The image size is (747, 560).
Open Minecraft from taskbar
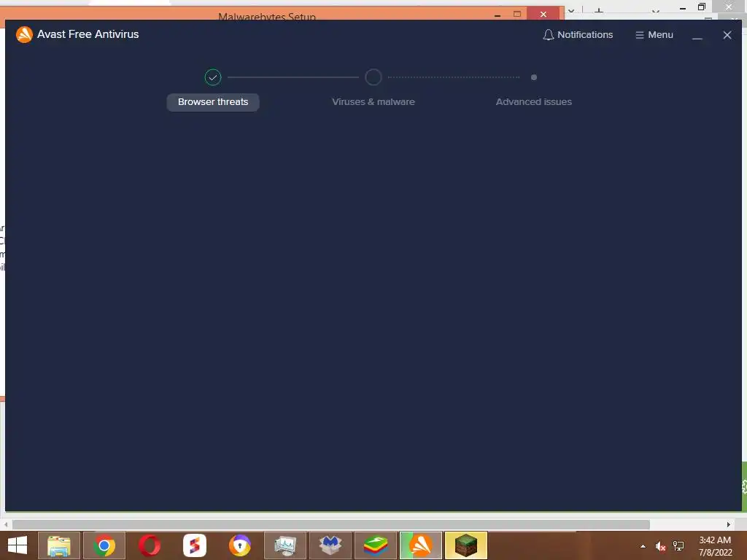coord(466,545)
